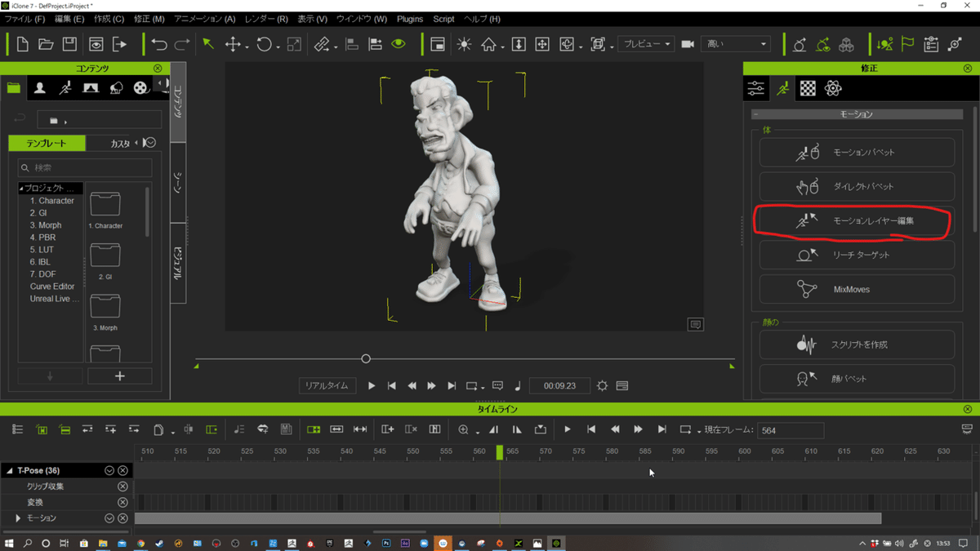
Task: Click the undo arrow in toolbar
Action: (x=159, y=44)
